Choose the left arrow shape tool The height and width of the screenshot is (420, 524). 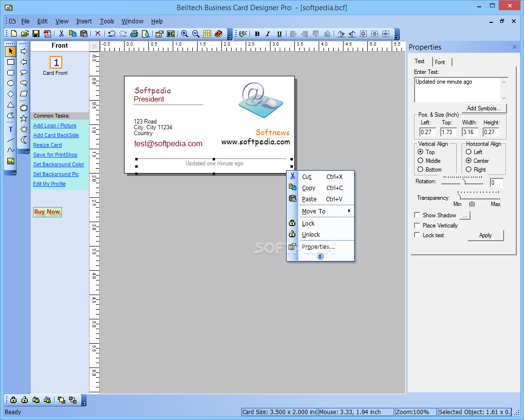click(x=24, y=62)
